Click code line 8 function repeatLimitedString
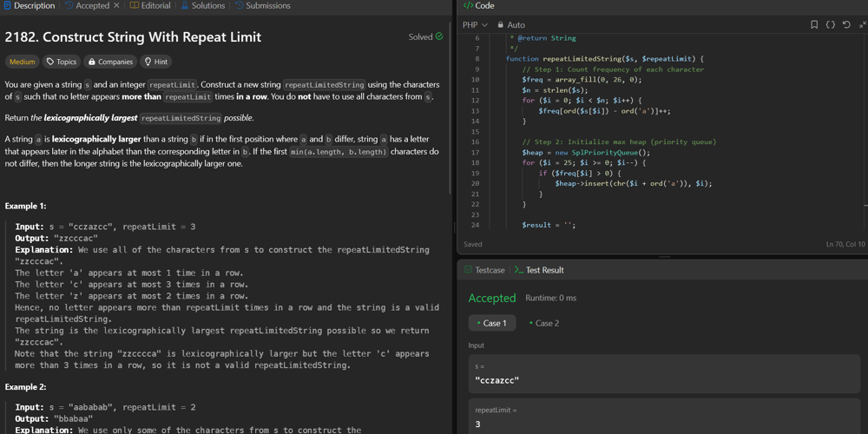This screenshot has height=434, width=868. coord(604,59)
